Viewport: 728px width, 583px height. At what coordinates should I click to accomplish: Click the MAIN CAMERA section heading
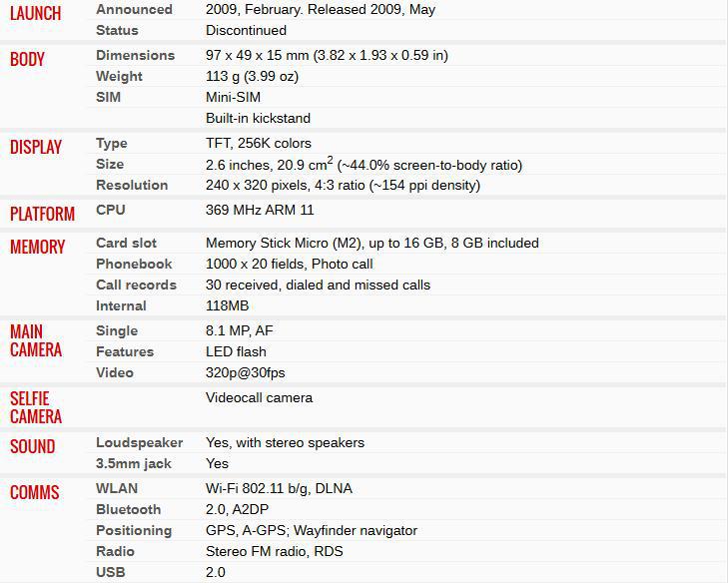coord(36,340)
